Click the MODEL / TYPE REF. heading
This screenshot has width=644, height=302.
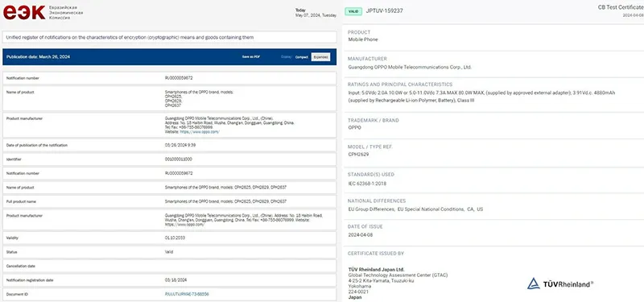click(371, 147)
